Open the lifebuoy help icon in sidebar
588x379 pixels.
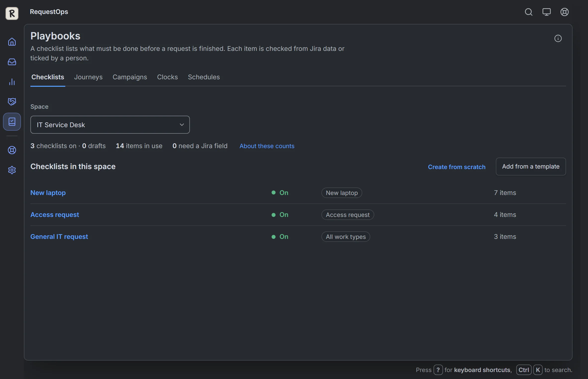coord(12,150)
